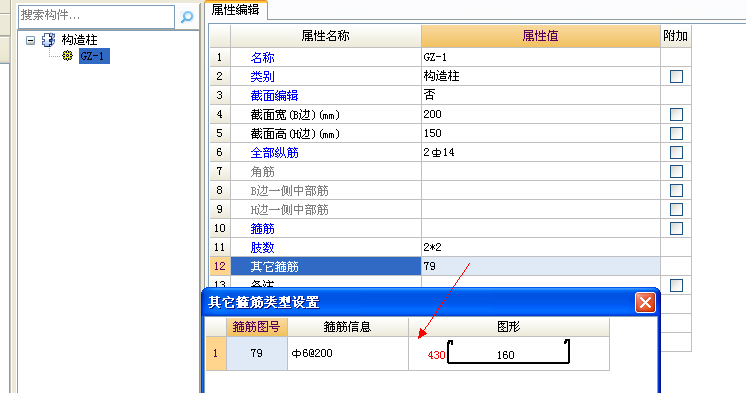Toggle the 附加 checkbox for H边一侧中部筋 row

(676, 209)
